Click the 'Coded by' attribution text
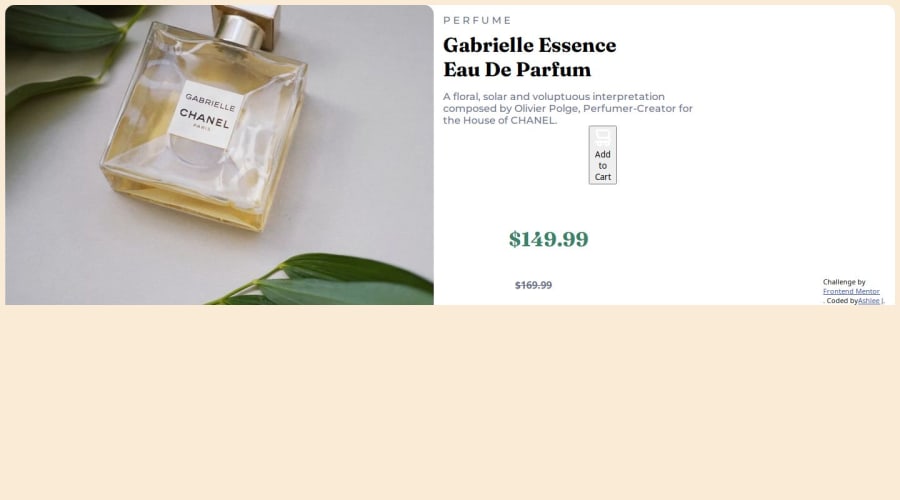Screen dimensions: 900x500 (x=842, y=300)
